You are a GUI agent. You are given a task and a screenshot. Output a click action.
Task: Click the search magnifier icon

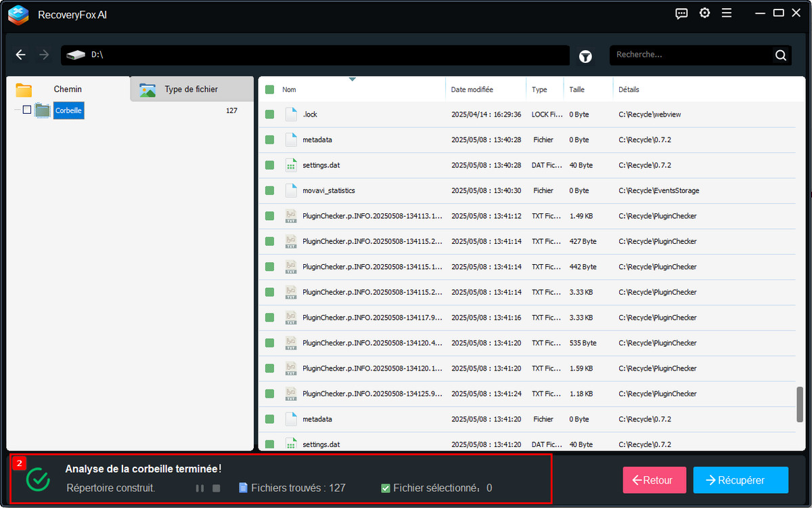[780, 56]
